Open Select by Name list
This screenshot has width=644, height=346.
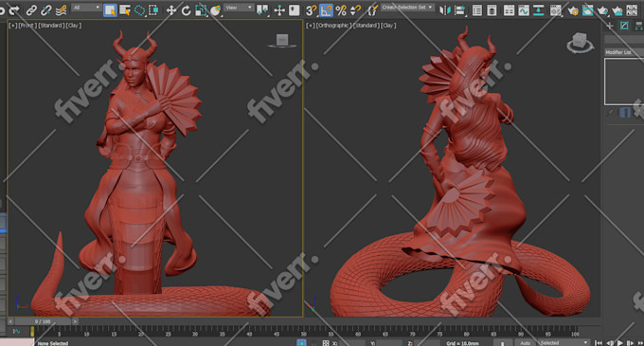tap(125, 10)
